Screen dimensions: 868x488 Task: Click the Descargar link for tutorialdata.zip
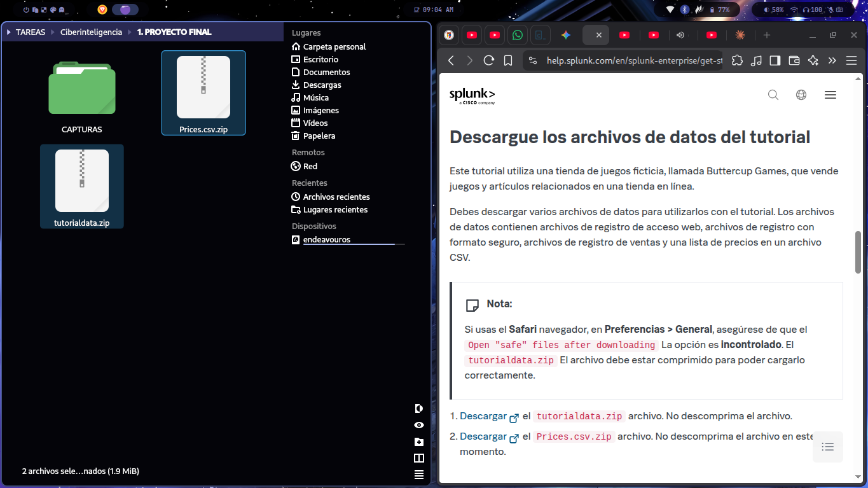click(483, 416)
